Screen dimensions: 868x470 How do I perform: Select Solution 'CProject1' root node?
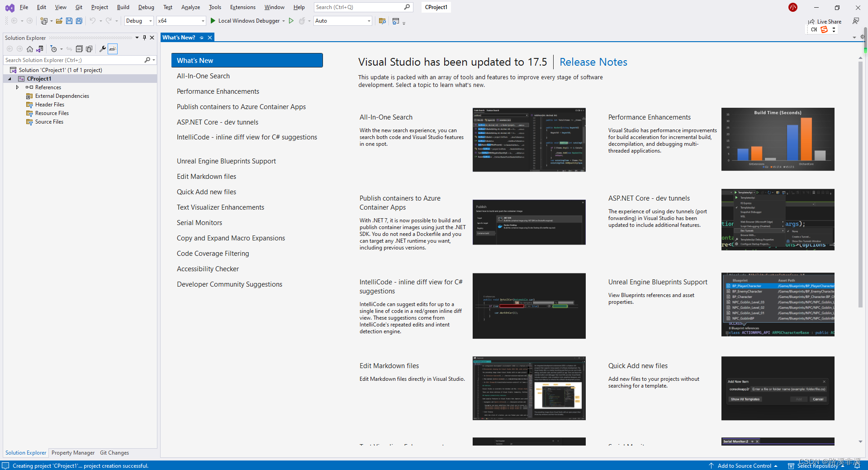[60, 70]
